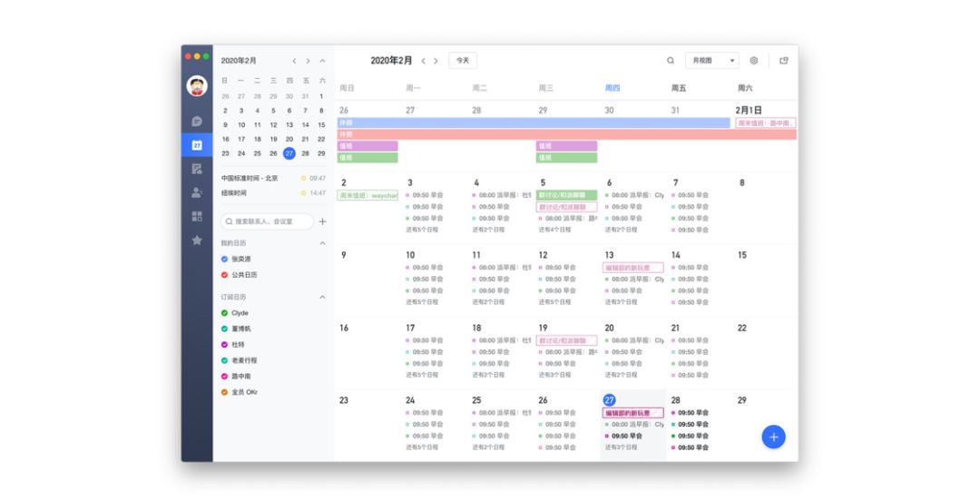This screenshot has height=501, width=980.
Task: Collapse the 订阅日历 section
Action: click(x=322, y=297)
